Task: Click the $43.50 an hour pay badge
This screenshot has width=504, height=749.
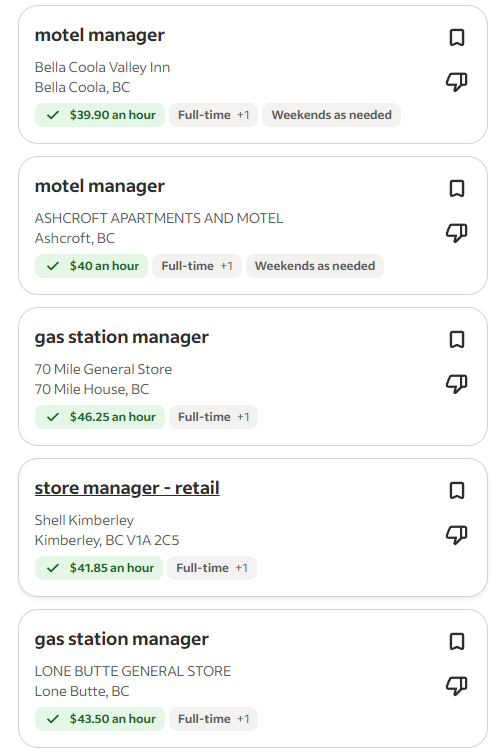Action: (x=100, y=719)
